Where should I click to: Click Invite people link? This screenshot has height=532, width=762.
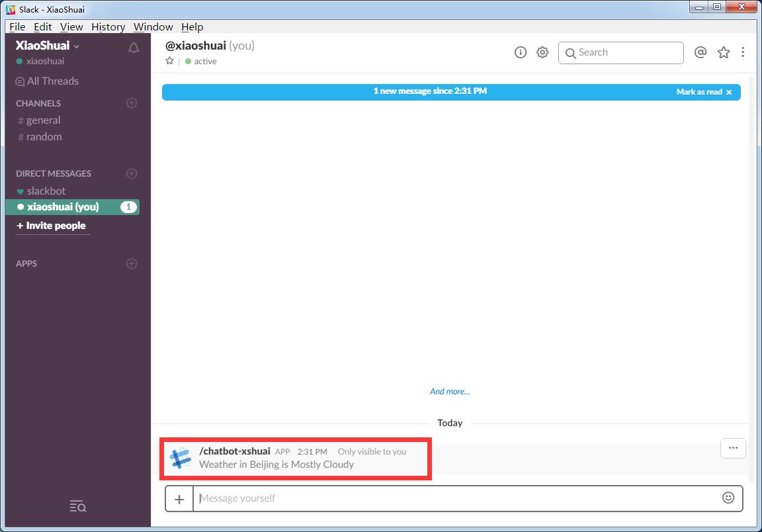[x=51, y=226]
